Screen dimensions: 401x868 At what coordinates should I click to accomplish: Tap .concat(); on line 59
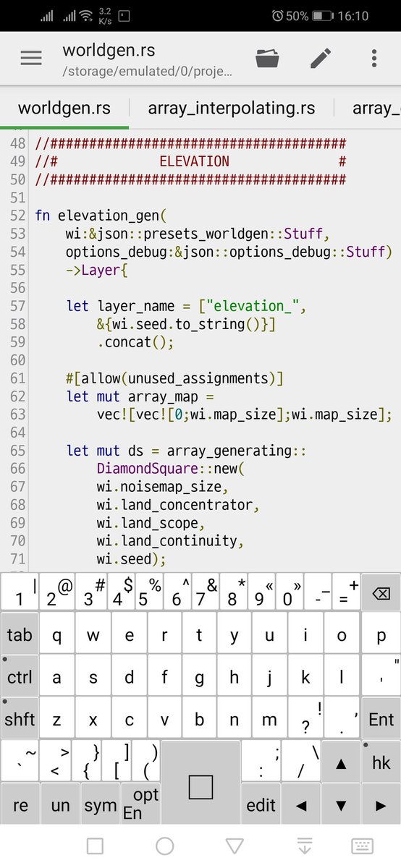[x=135, y=342]
